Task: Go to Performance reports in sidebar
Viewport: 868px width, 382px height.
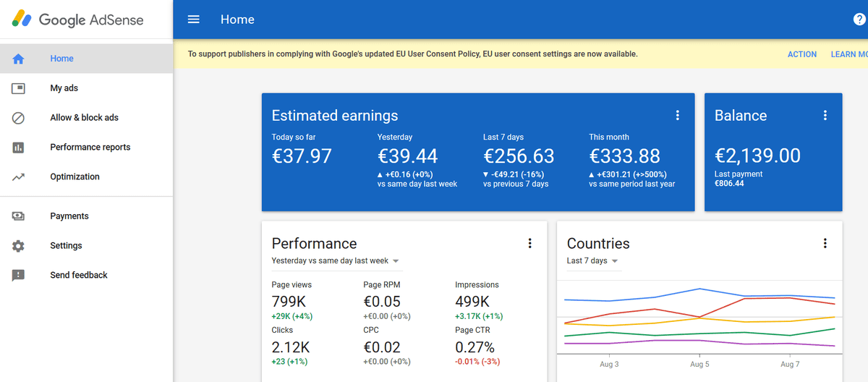Action: pyautogui.click(x=90, y=148)
